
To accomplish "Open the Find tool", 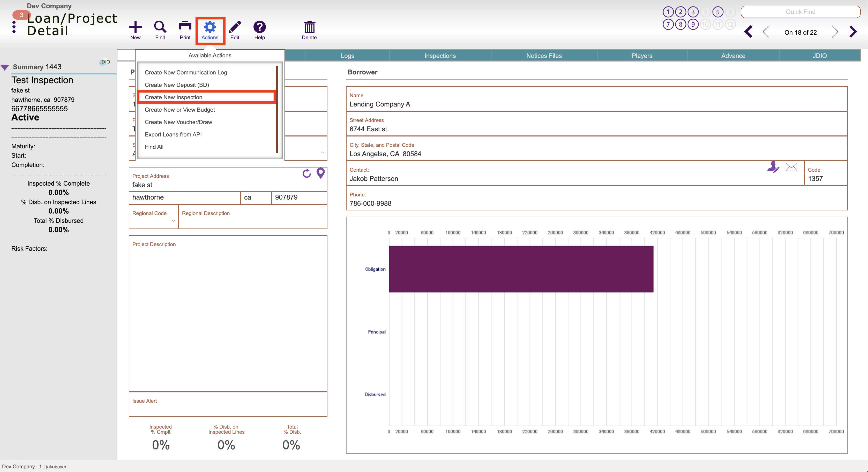I will coord(160,30).
